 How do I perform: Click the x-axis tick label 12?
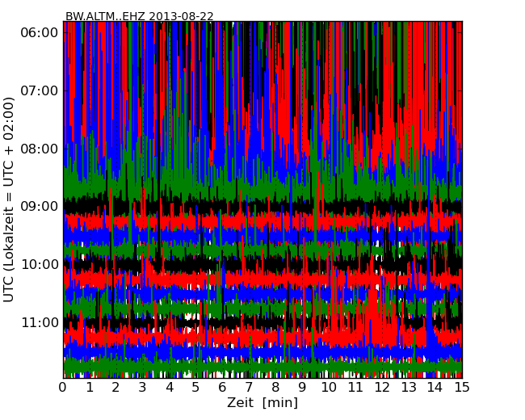(x=382, y=388)
